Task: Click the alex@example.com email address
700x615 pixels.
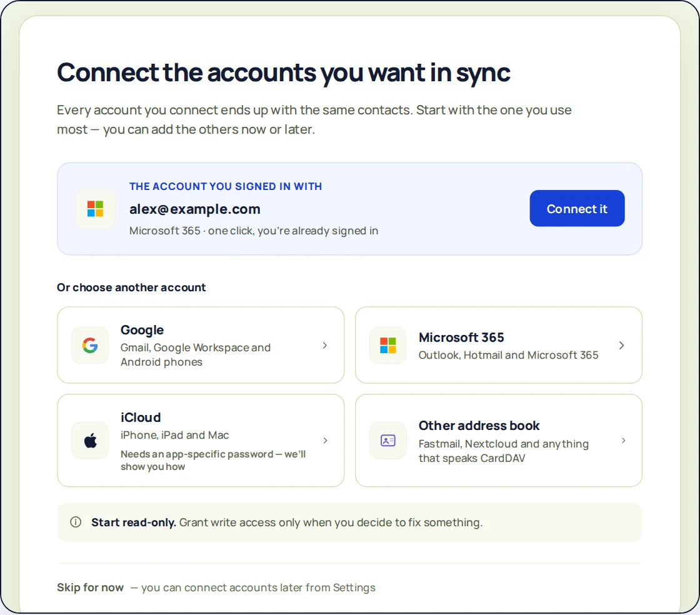Action: pyautogui.click(x=194, y=209)
